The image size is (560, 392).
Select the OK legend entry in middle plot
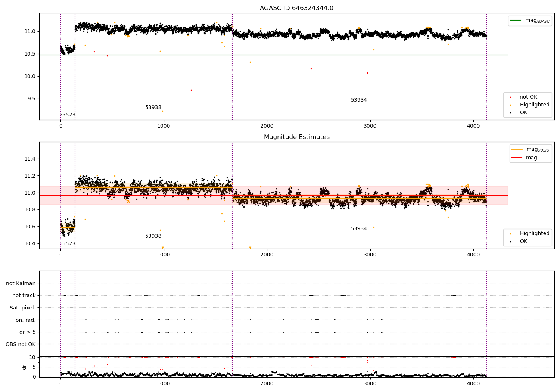tap(523, 242)
